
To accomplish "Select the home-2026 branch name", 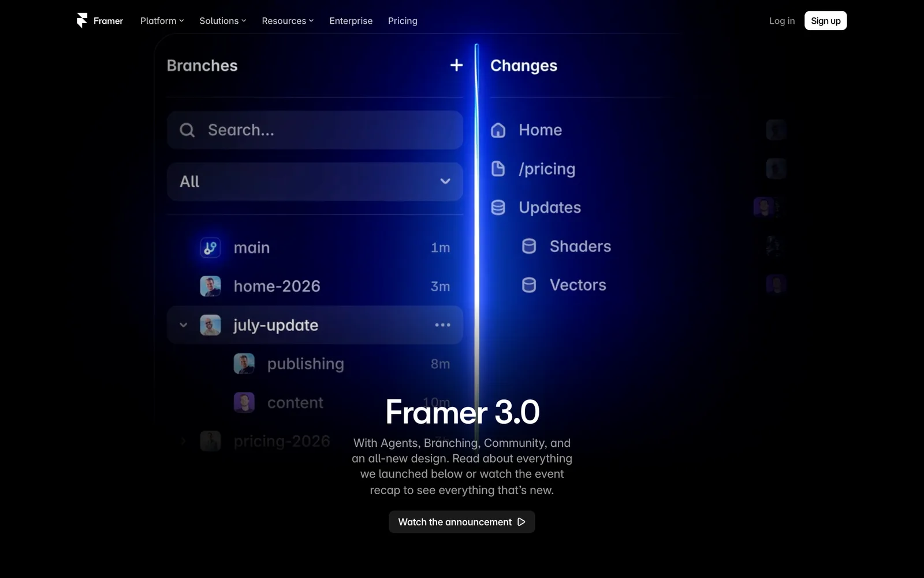I will (277, 286).
